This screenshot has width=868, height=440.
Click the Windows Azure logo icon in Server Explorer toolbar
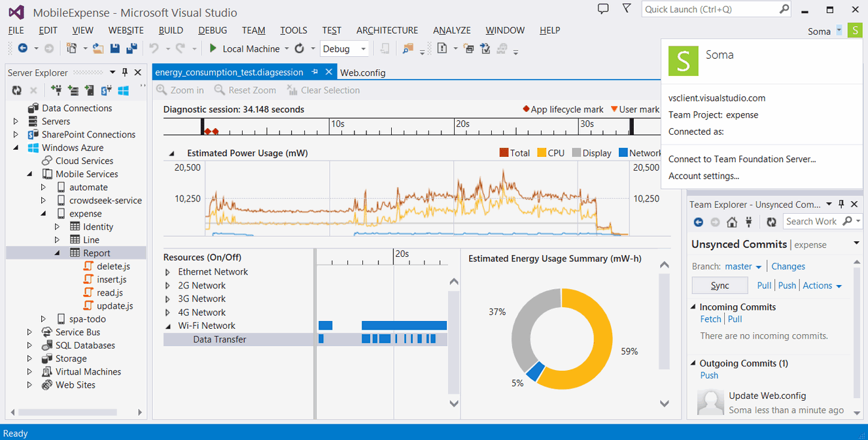123,90
